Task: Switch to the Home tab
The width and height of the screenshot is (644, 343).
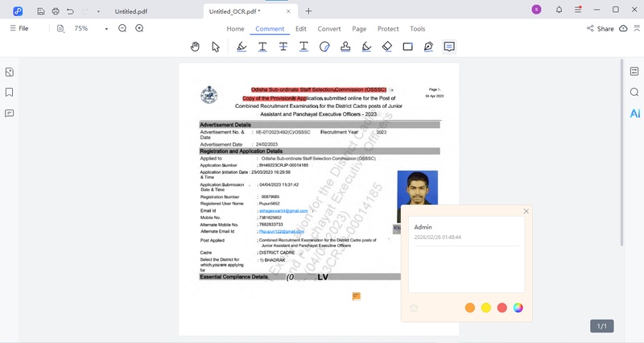Action: coord(235,29)
